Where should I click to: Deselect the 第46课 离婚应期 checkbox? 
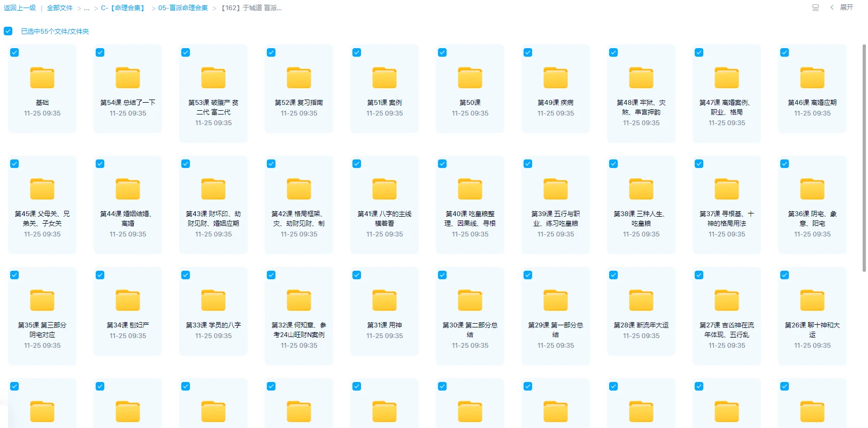(x=785, y=52)
